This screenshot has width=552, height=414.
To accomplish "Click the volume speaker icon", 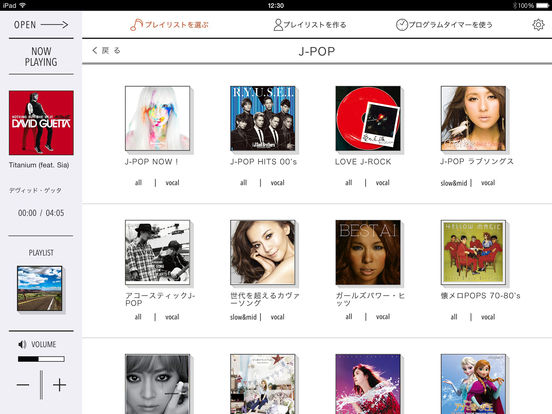I will 22,344.
